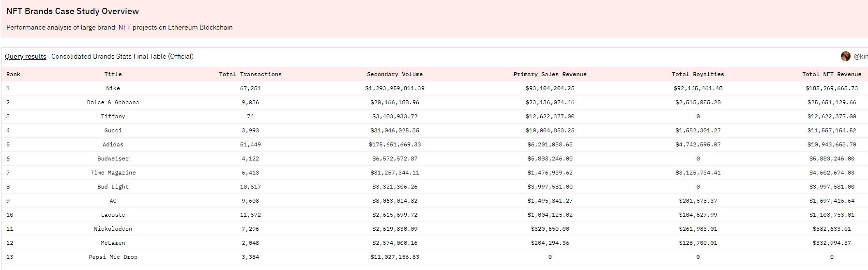Click Gucci total royalties value
Image resolution: width=868 pixels, height=270 pixels.
click(x=698, y=130)
